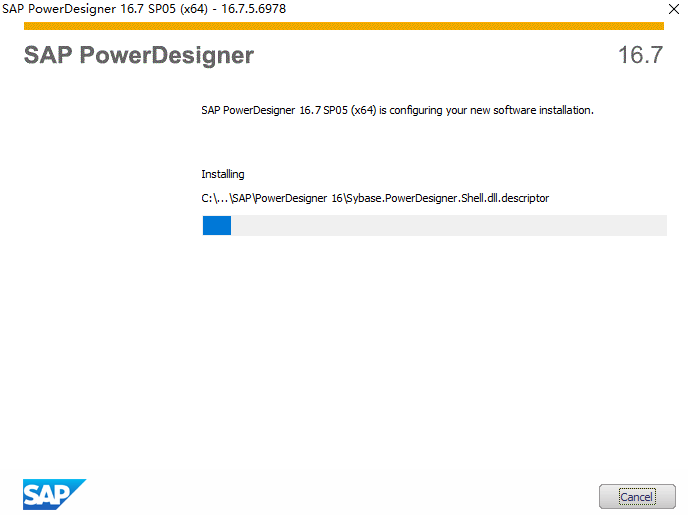Click the SAP PowerDesigner heading
This screenshot has width=688, height=515.
pyautogui.click(x=139, y=55)
